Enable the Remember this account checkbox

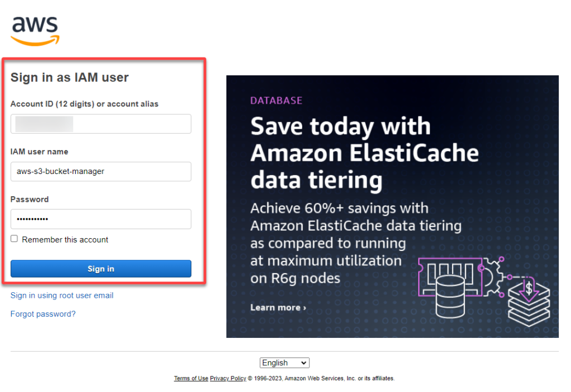pos(14,239)
